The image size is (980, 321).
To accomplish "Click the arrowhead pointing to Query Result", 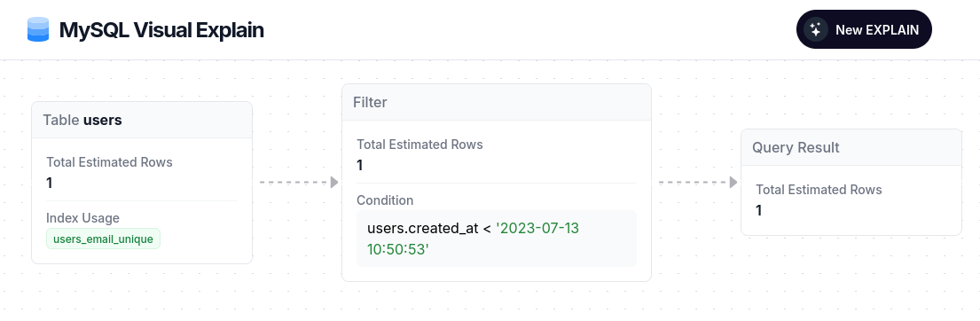I will [733, 183].
